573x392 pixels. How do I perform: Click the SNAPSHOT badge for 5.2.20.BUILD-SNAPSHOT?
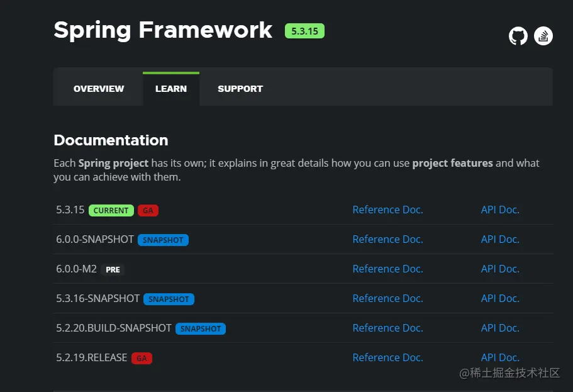tap(201, 328)
